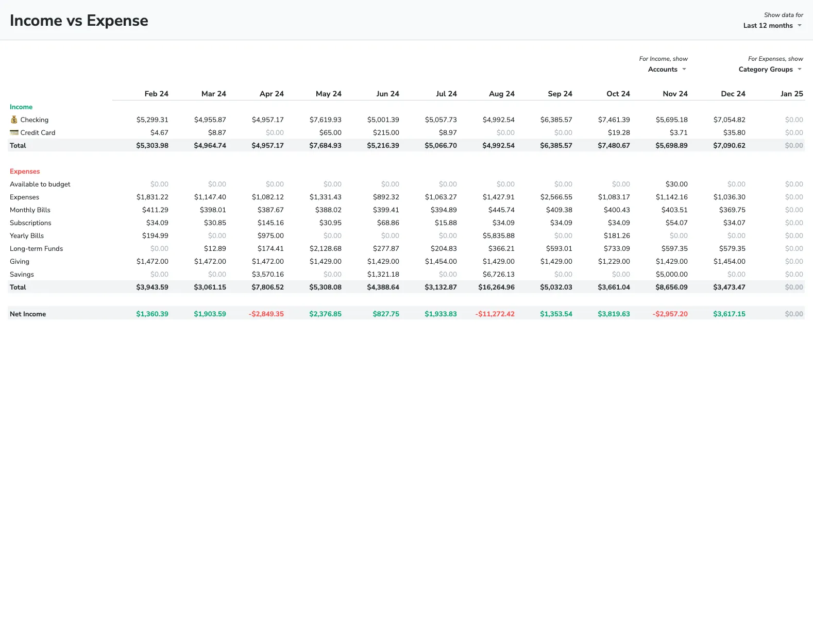Click Expenses value $2,566.55
The image size is (813, 644).
point(556,197)
